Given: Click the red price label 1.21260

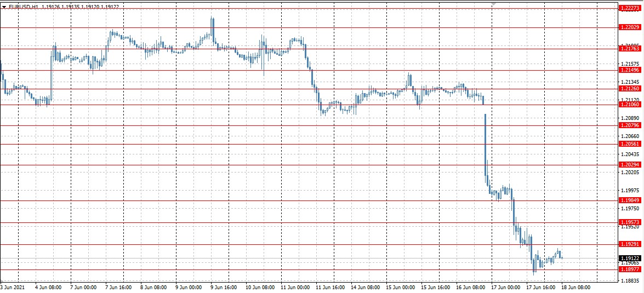Looking at the screenshot, I should 630,89.
